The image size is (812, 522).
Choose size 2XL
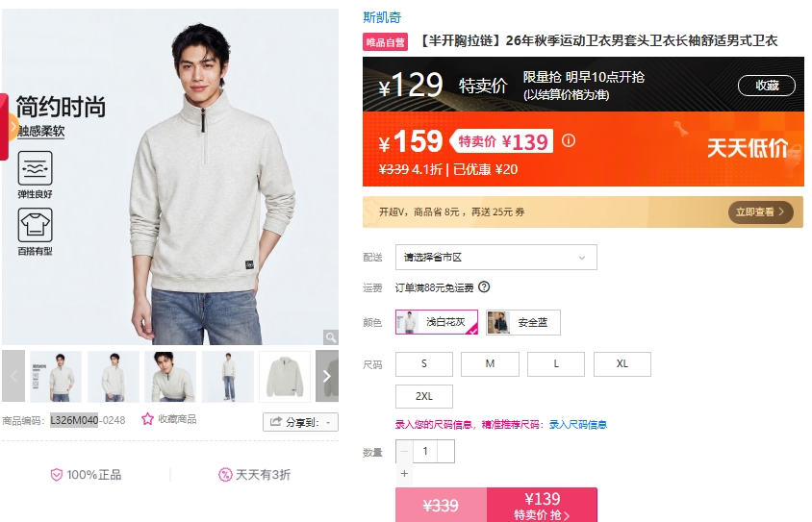(424, 396)
